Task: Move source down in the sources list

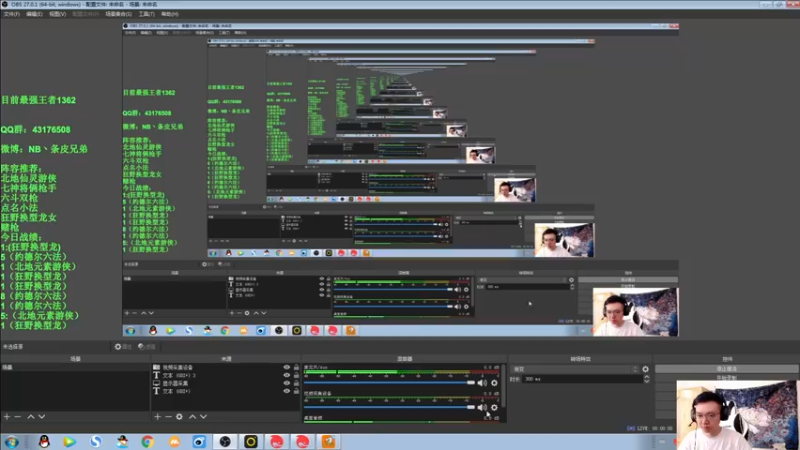Action: [204, 417]
